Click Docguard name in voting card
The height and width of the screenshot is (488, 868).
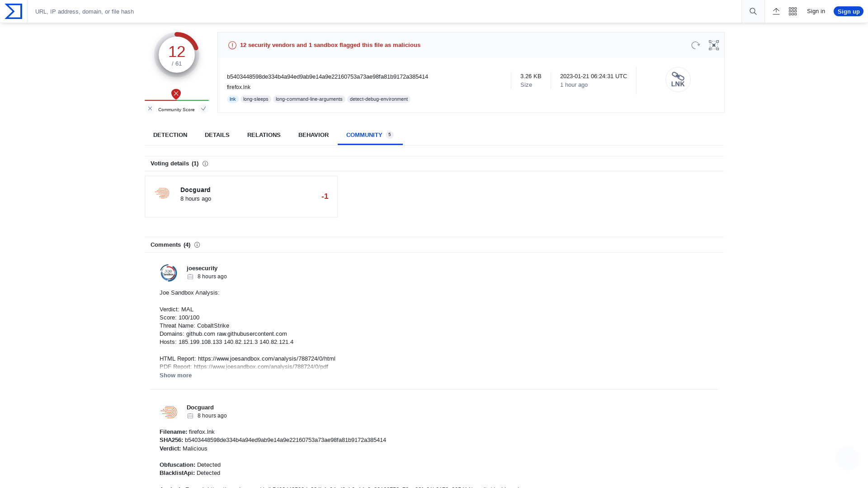[195, 190]
